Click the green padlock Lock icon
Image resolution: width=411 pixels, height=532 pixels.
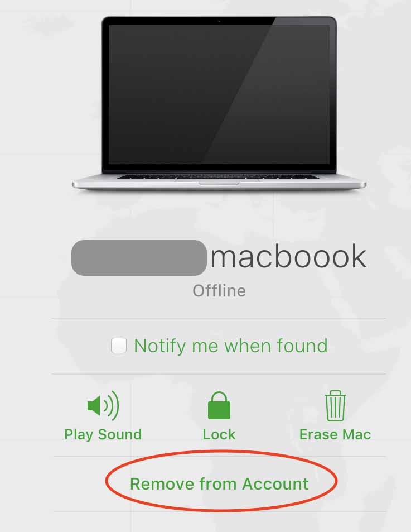[x=219, y=405]
